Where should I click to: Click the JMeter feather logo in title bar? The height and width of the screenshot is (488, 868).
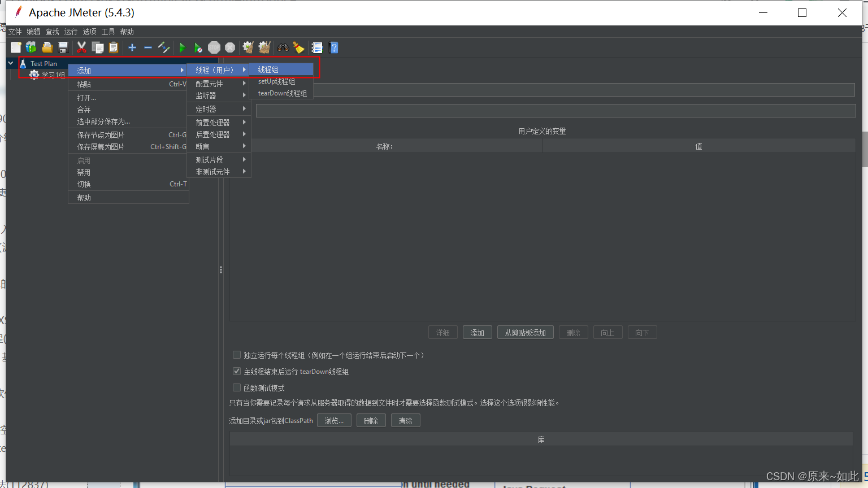tap(19, 12)
